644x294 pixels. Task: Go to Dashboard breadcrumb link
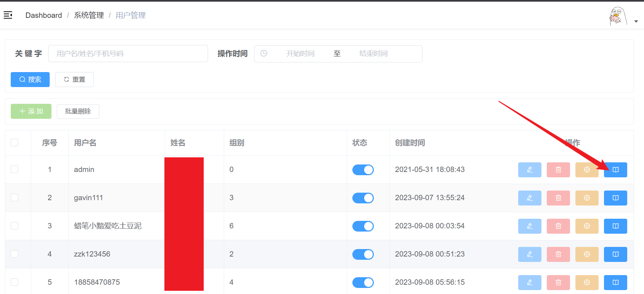pyautogui.click(x=44, y=15)
